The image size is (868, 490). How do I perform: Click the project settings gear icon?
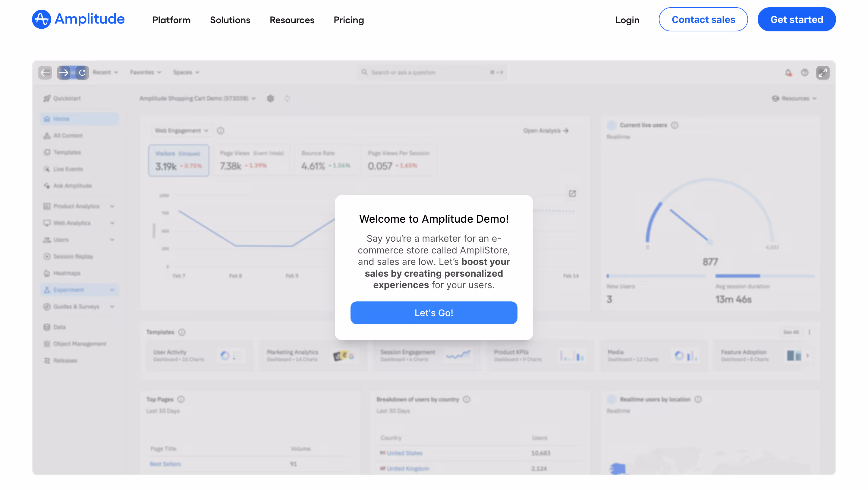pyautogui.click(x=270, y=98)
